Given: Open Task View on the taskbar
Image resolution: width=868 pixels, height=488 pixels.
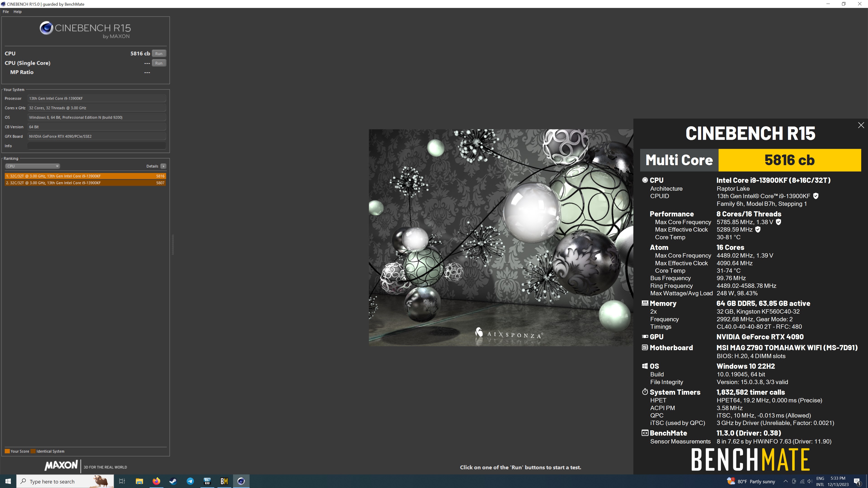Looking at the screenshot, I should tap(122, 481).
